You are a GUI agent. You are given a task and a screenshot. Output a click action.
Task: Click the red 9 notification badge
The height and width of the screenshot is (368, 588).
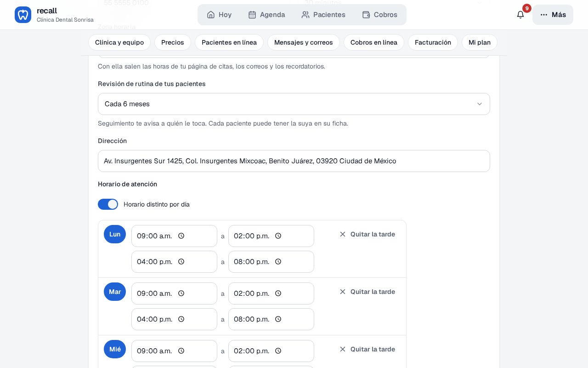click(527, 8)
